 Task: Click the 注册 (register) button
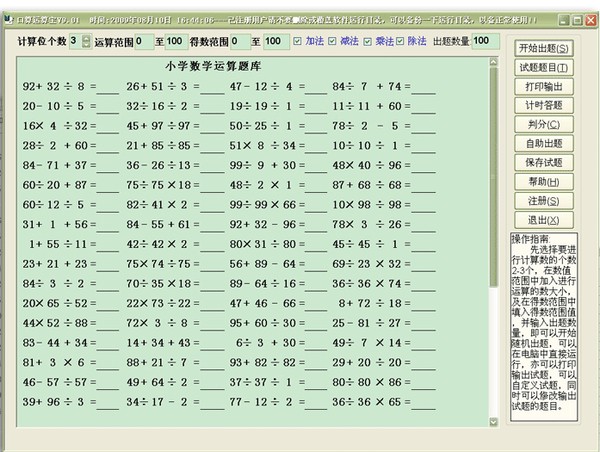click(544, 200)
